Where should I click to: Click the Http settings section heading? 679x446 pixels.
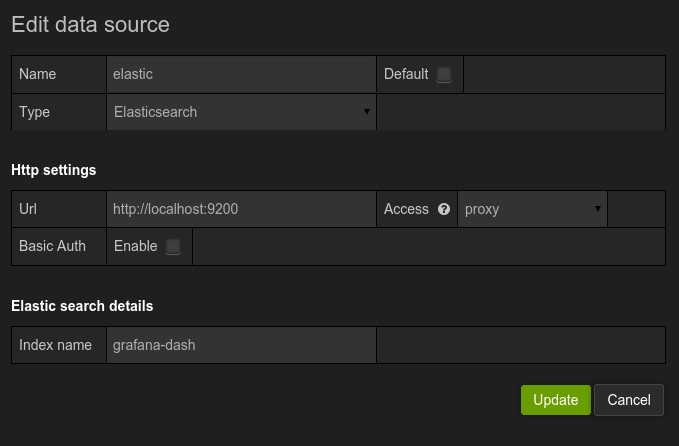coord(54,170)
